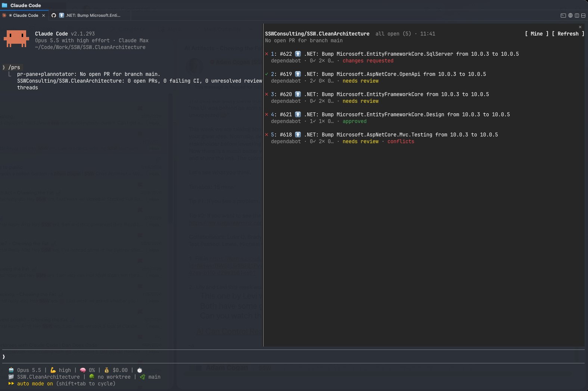Screen dimensions: 588x391
Task: Focus the Claude Code prompt input line
Action: pos(293,357)
